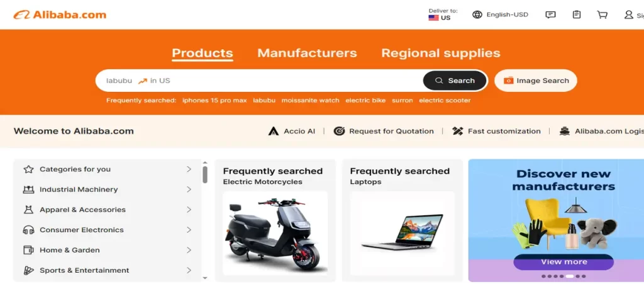The width and height of the screenshot is (644, 284).
Task: Click the Image Search button
Action: tap(536, 81)
